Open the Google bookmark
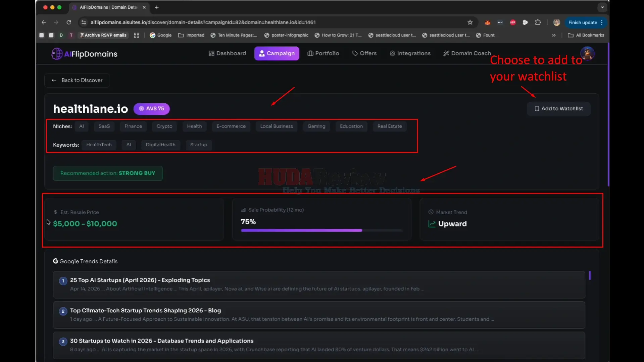 click(160, 35)
